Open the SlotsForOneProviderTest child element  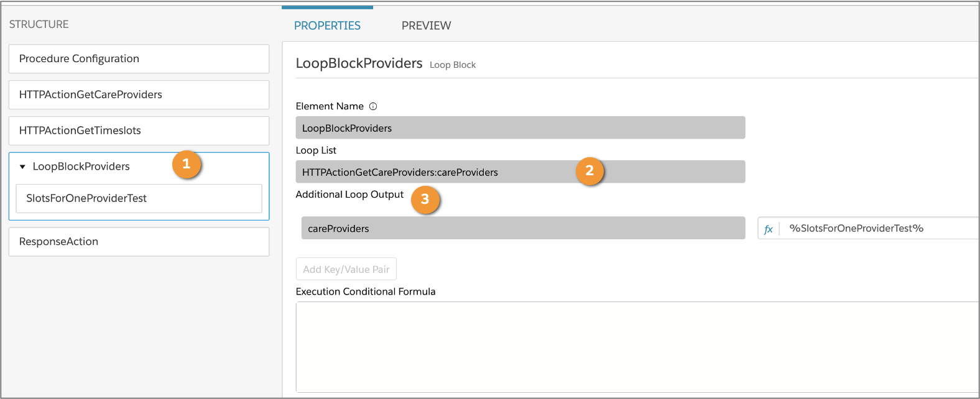(139, 198)
